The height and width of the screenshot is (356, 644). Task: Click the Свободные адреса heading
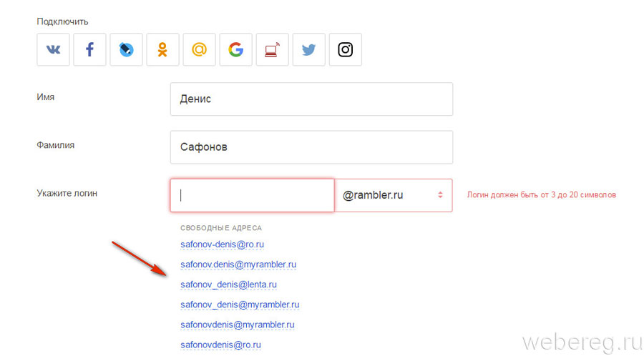(x=221, y=228)
